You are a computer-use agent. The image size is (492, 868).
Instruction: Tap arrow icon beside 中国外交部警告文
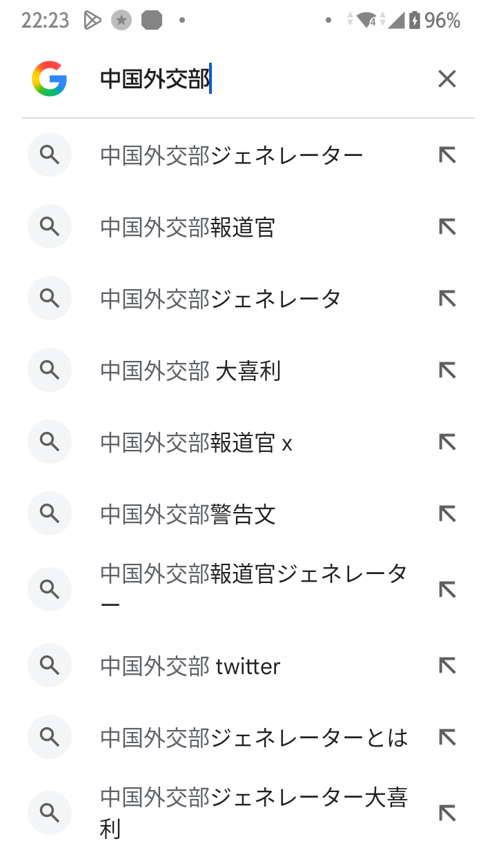point(447,515)
